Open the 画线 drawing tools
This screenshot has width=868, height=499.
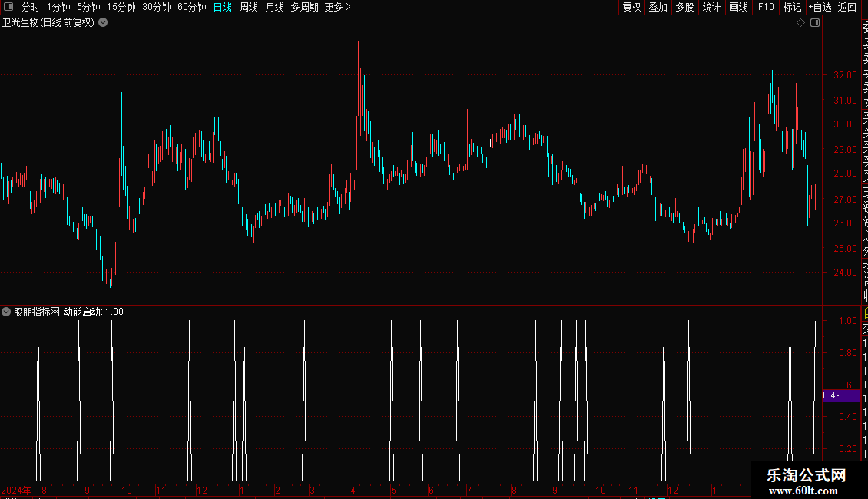pyautogui.click(x=738, y=7)
